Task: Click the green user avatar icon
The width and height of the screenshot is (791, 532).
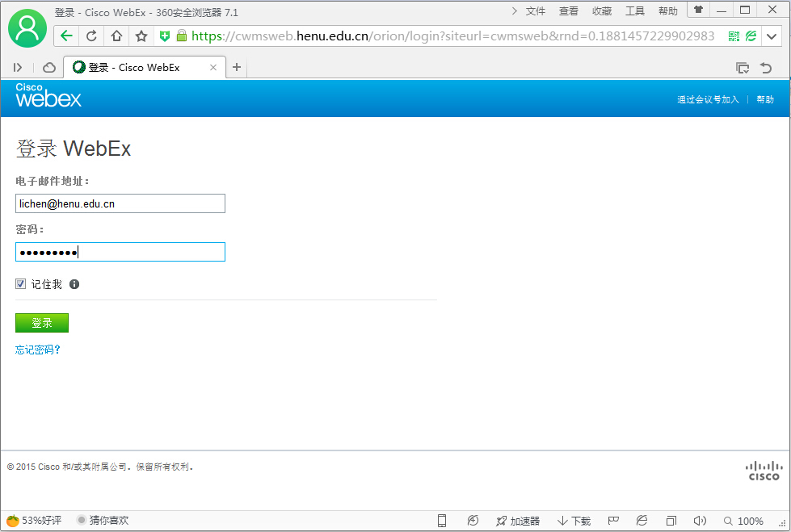Action: (x=27, y=28)
